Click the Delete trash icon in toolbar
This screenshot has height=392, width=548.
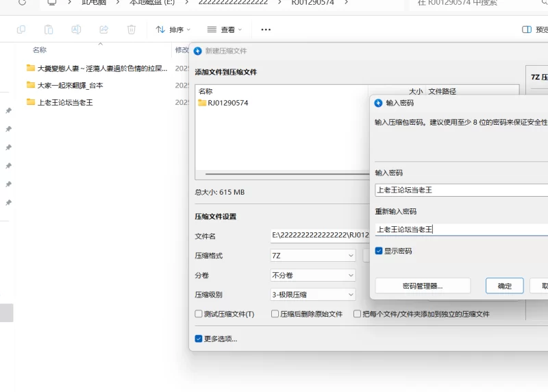coord(132,29)
